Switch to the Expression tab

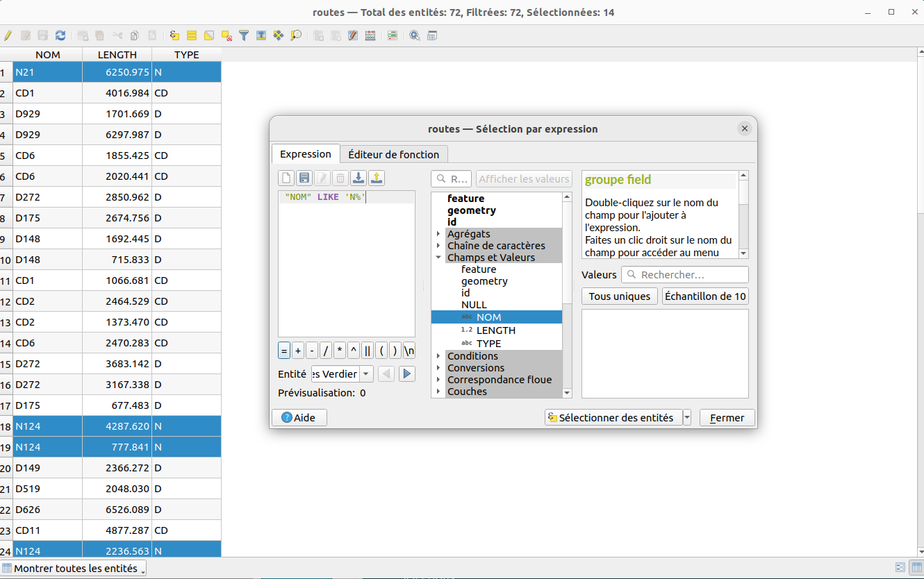[x=306, y=154]
